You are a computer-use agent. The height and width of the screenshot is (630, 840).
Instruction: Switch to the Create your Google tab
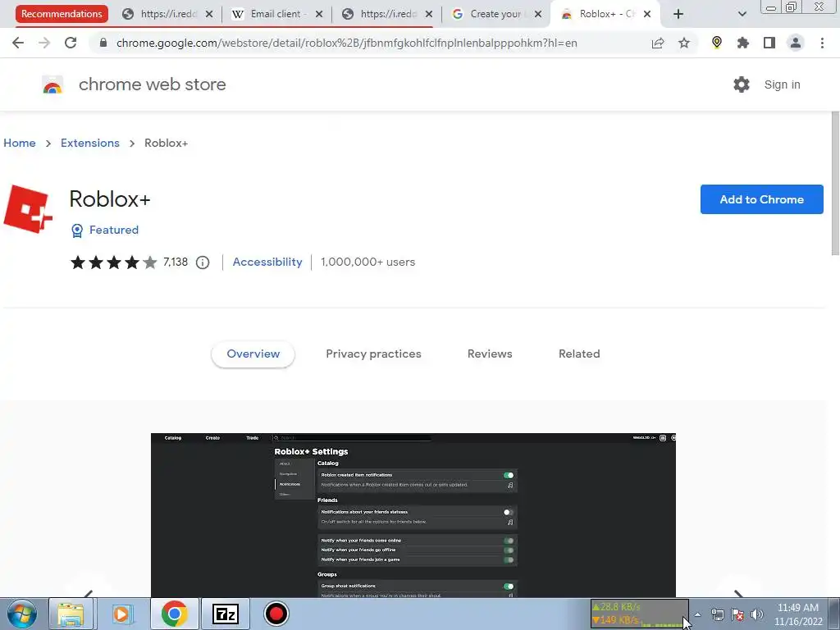pyautogui.click(x=495, y=15)
